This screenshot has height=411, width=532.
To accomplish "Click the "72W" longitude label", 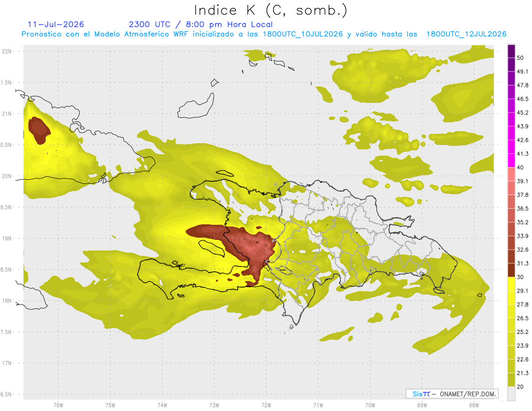I will tap(266, 405).
